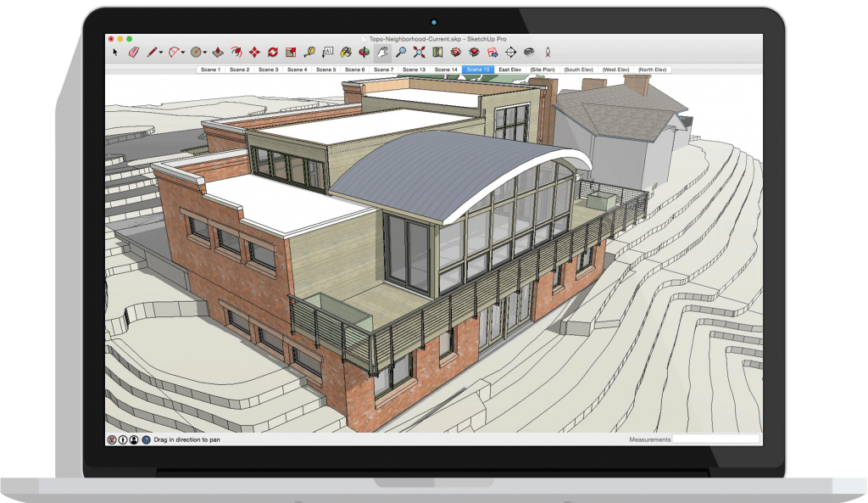Select the Move tool
The width and height of the screenshot is (868, 503).
255,51
